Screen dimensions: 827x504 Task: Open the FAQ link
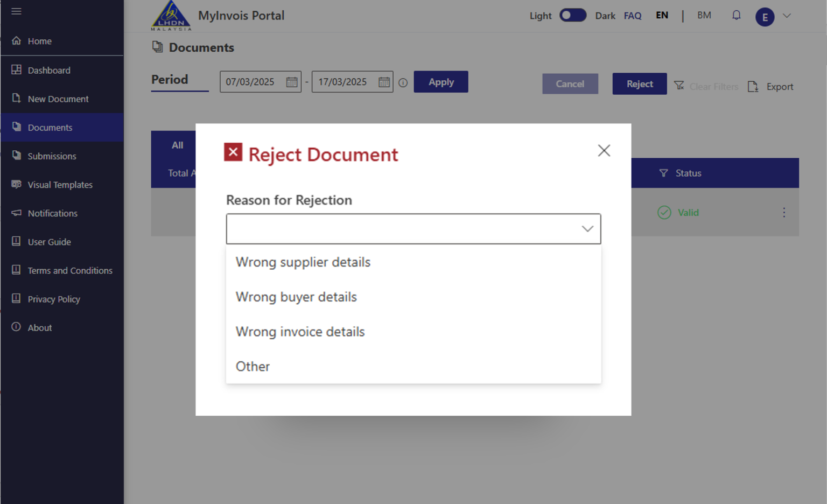point(633,16)
